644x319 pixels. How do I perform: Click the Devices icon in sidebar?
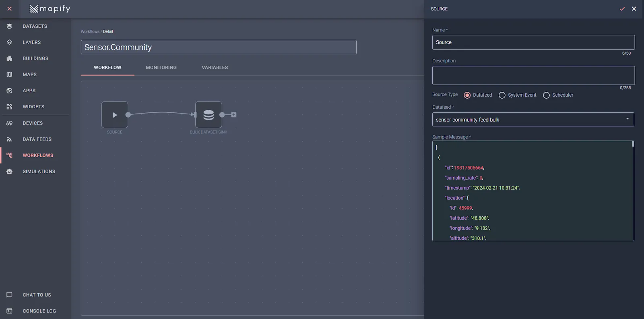tap(9, 123)
